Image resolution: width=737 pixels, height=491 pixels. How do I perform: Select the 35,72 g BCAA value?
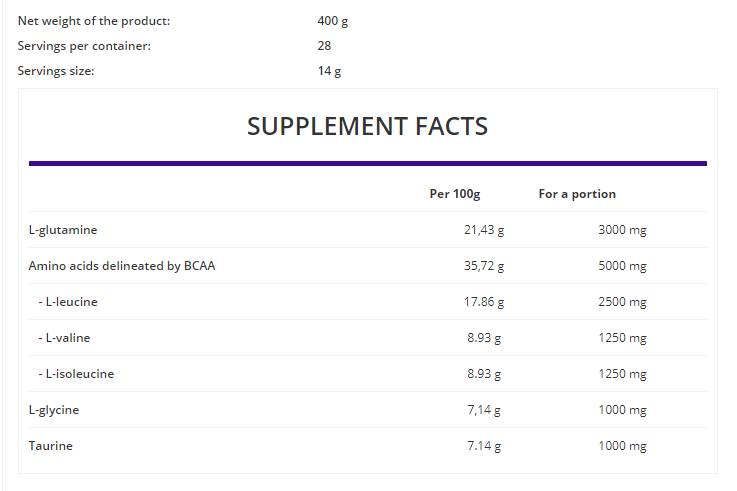pyautogui.click(x=484, y=266)
